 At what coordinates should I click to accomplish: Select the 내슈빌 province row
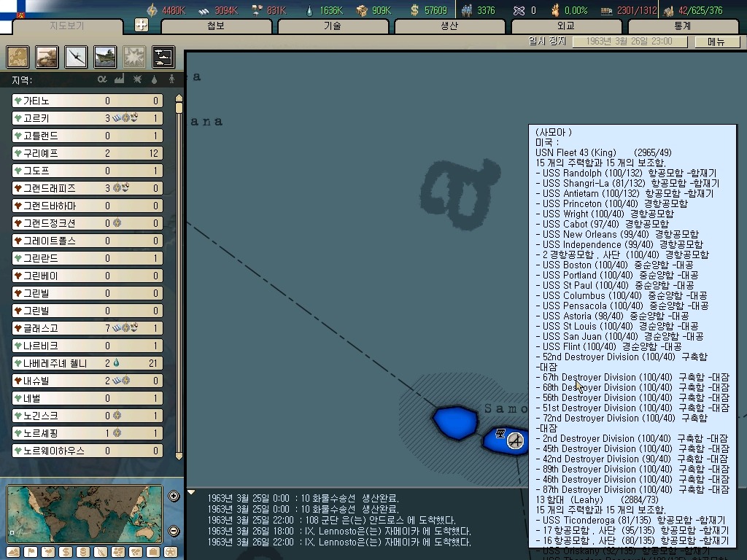[88, 381]
